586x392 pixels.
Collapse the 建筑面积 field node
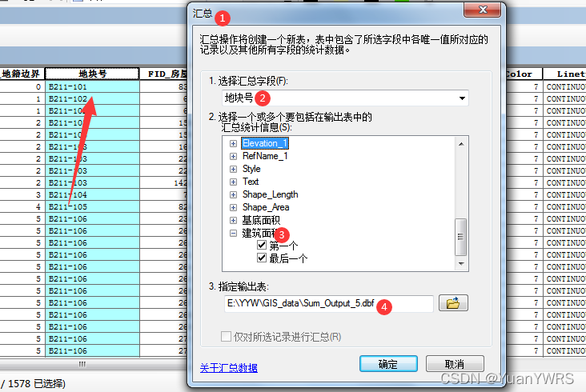click(233, 234)
